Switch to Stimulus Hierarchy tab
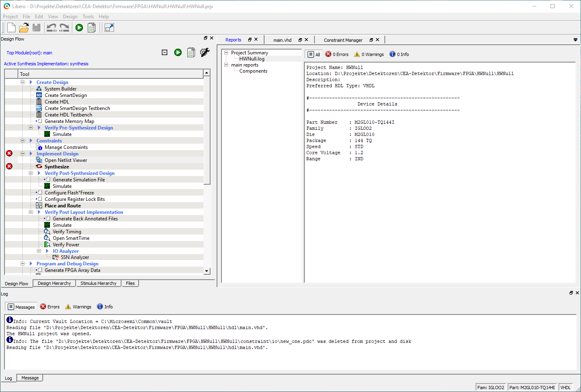Screen dimensions: 581x392 tap(98, 283)
